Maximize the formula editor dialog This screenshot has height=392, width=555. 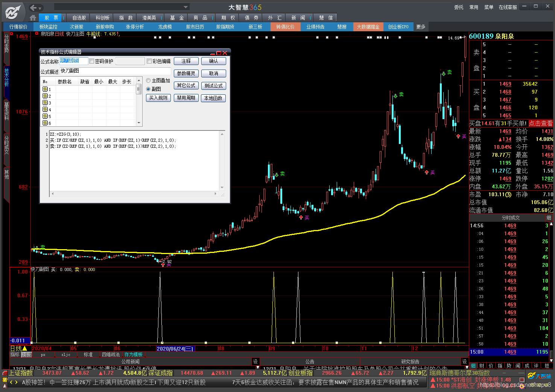pos(219,53)
